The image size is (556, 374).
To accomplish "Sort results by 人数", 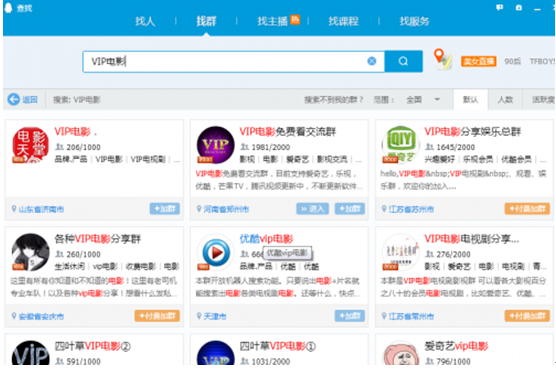I will pyautogui.click(x=505, y=100).
